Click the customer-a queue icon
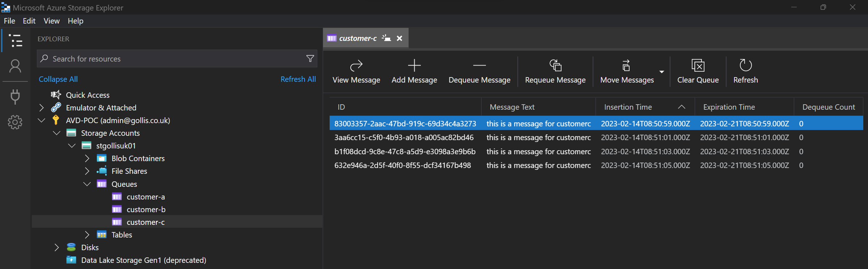The height and width of the screenshot is (269, 868). tap(117, 197)
